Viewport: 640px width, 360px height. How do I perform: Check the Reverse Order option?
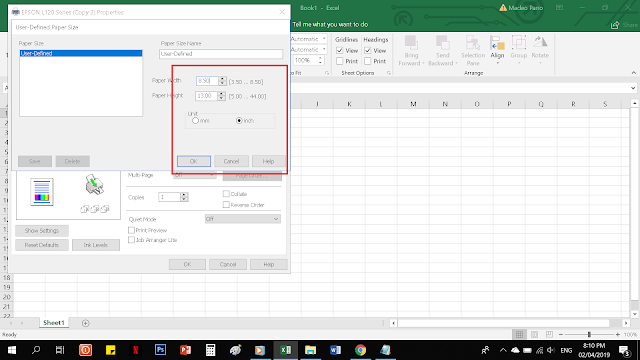(226, 205)
